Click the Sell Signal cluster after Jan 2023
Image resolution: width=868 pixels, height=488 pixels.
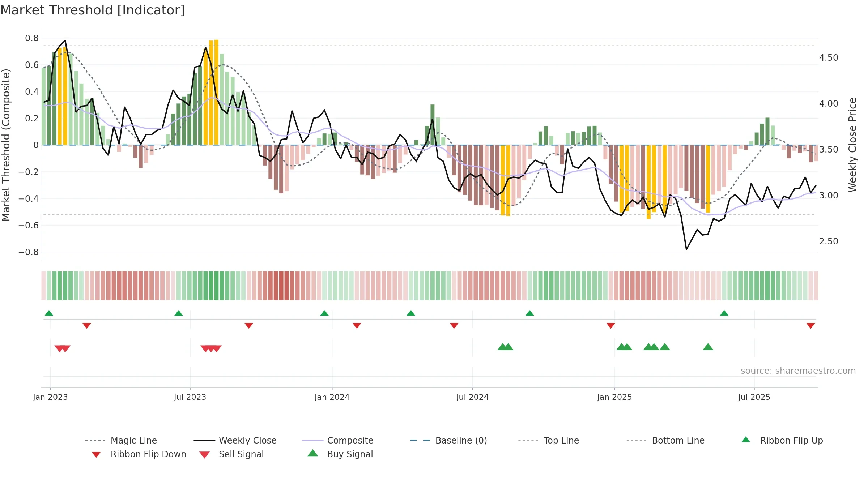[63, 348]
